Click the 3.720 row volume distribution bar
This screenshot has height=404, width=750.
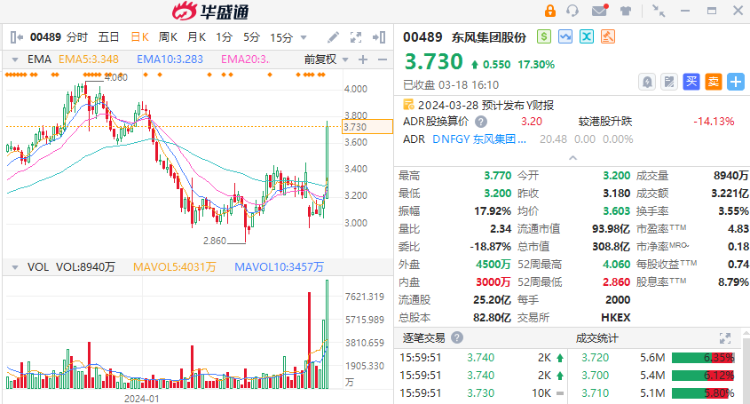[703, 358]
